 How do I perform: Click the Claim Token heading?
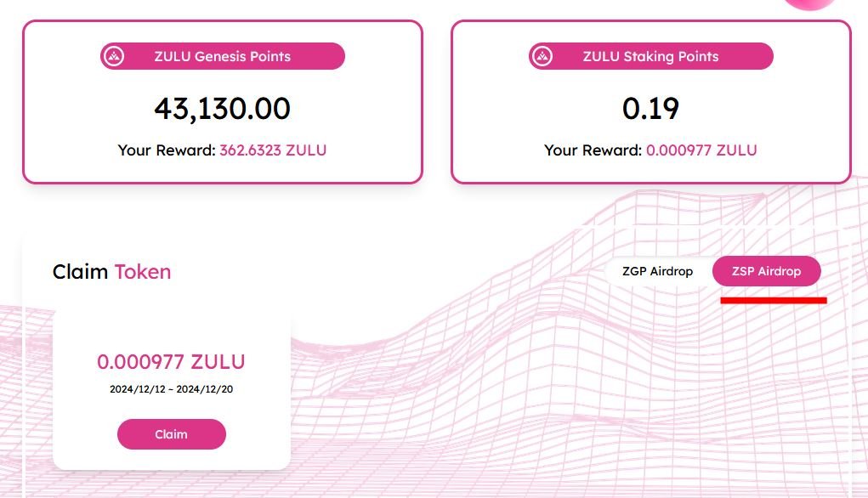coord(111,272)
